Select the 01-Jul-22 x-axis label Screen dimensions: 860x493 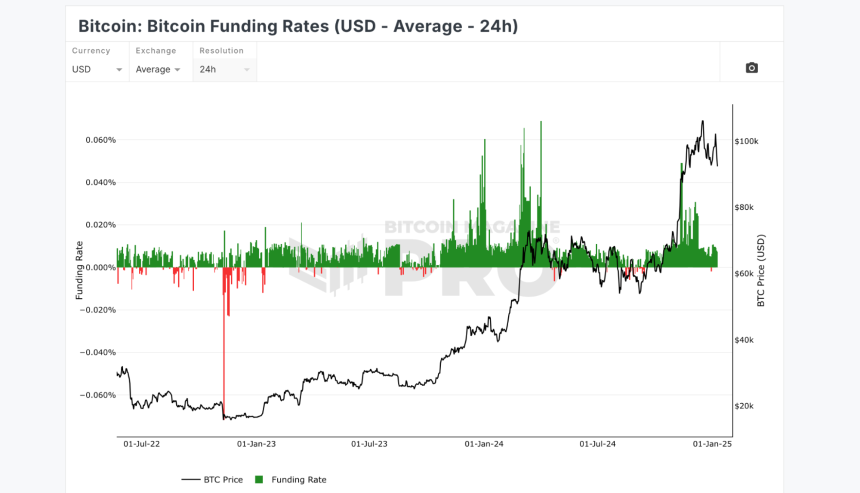142,444
